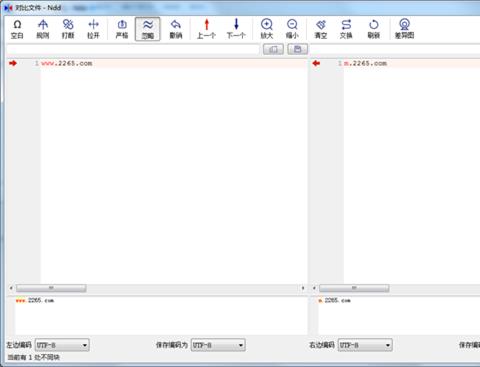This screenshot has width=480, height=367.
Task: Click m.2265.com in lower right detail pane
Action: pyautogui.click(x=334, y=300)
